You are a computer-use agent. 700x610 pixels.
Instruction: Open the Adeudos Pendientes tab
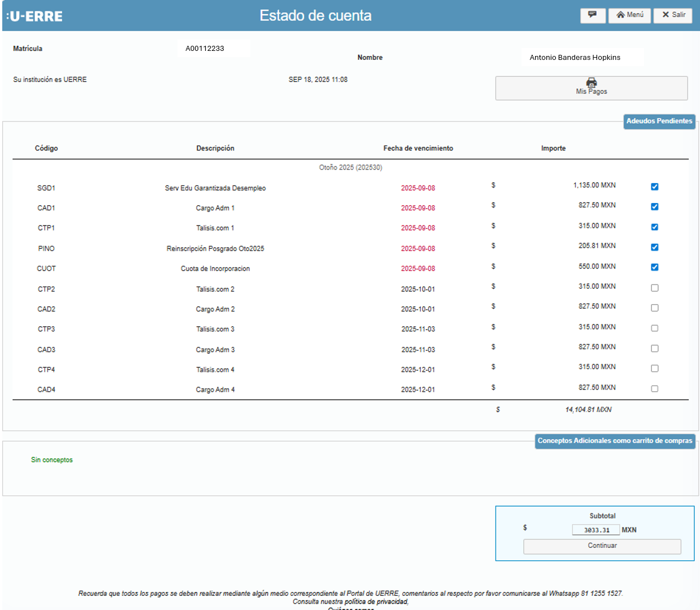pos(659,122)
